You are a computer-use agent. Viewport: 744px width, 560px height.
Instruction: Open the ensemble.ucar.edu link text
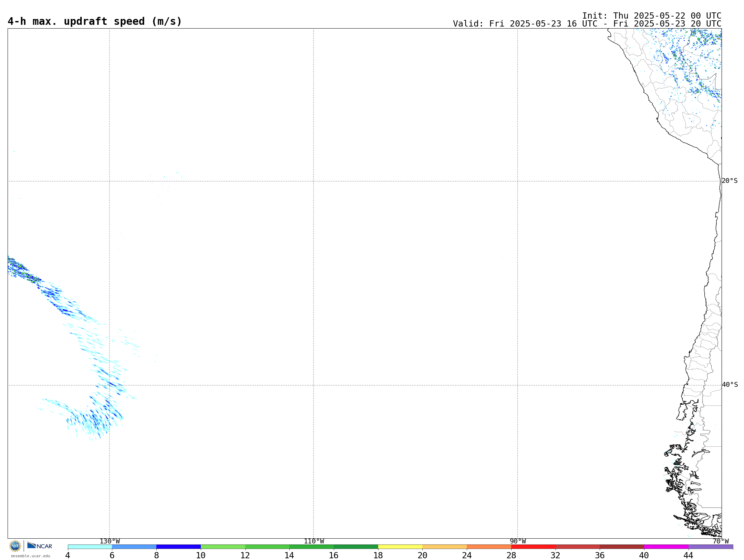click(31, 556)
